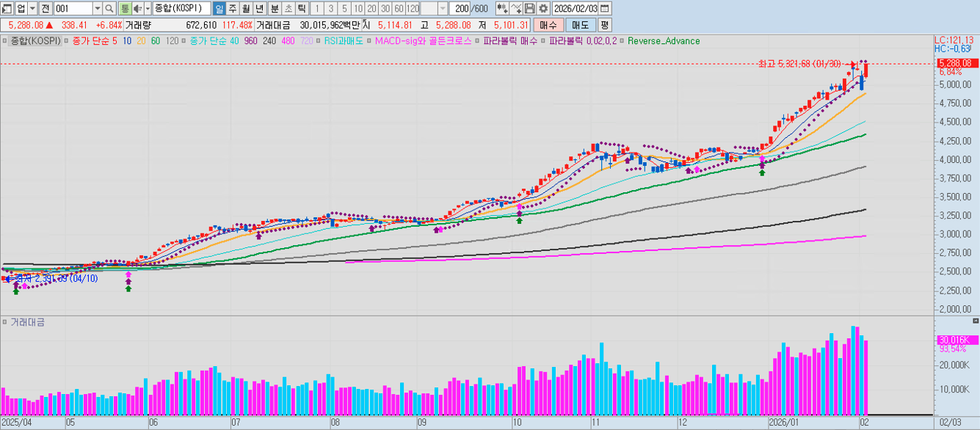Viewport: 980px width, 430px height.
Task: Click the 960 moving average legend value
Action: 250,41
